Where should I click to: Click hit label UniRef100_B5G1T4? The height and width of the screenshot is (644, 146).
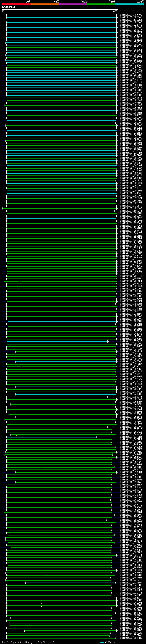pos(131,32)
